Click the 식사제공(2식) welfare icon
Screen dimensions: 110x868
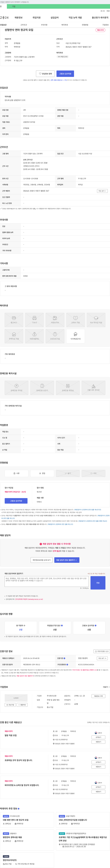(76, 336)
